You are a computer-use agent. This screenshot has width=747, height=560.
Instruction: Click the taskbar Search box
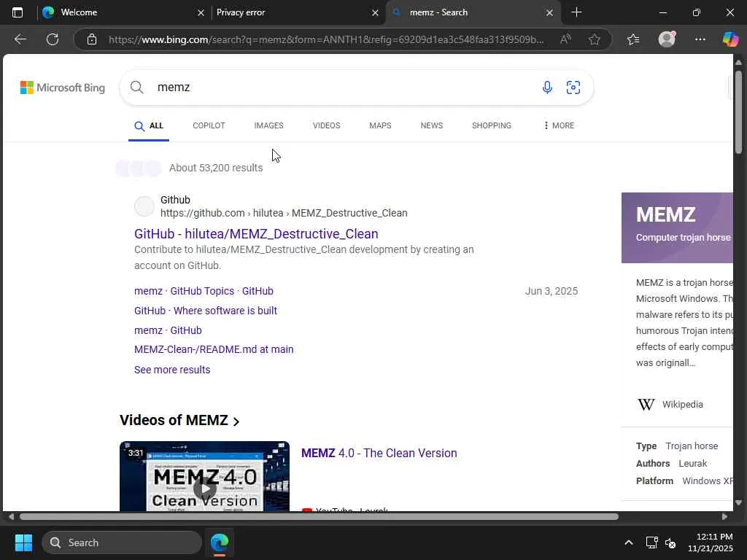[x=122, y=542]
